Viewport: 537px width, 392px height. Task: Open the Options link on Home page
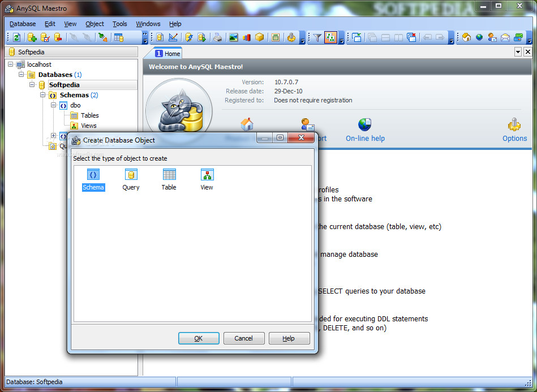(514, 139)
